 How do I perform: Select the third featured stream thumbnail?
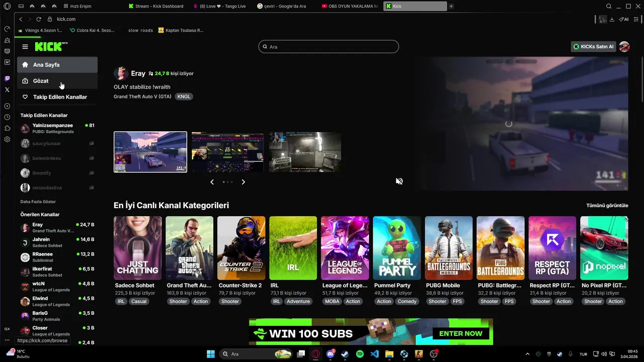coord(305,152)
